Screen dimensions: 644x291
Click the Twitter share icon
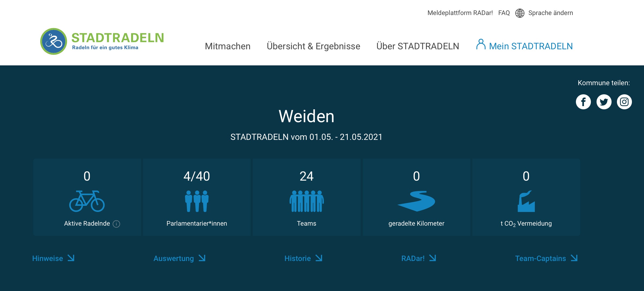click(x=604, y=102)
